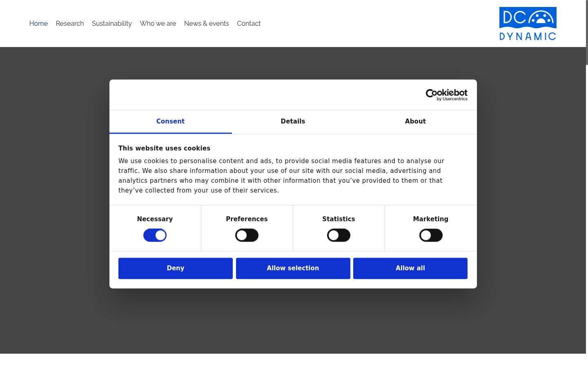588x368 pixels.
Task: Open the Research menu item
Action: [x=70, y=24]
